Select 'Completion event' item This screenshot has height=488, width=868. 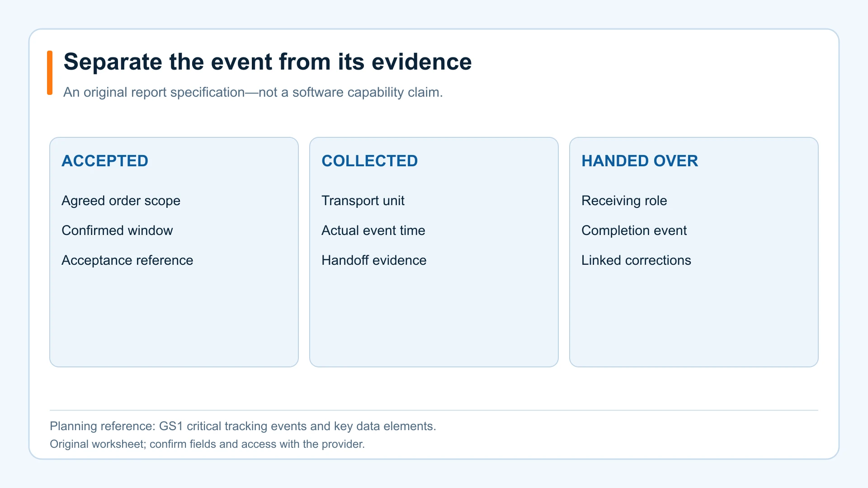tap(634, 230)
